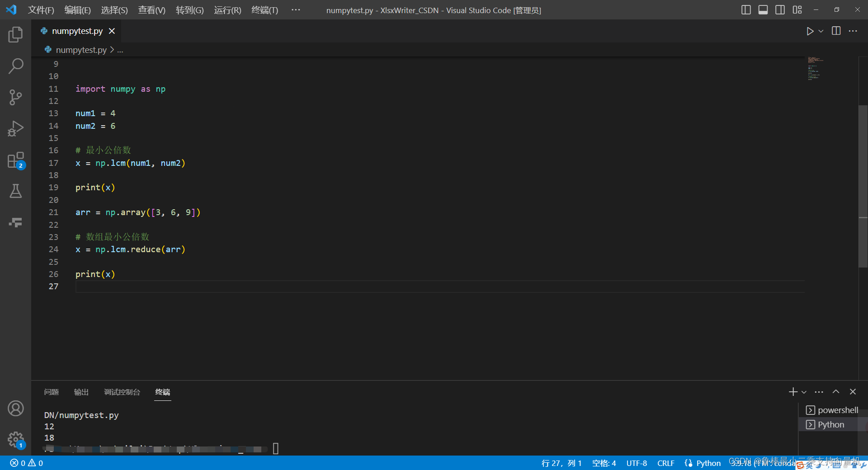Screen dimensions: 868x470
Task: Toggle the primary side bar layout
Action: (x=746, y=9)
